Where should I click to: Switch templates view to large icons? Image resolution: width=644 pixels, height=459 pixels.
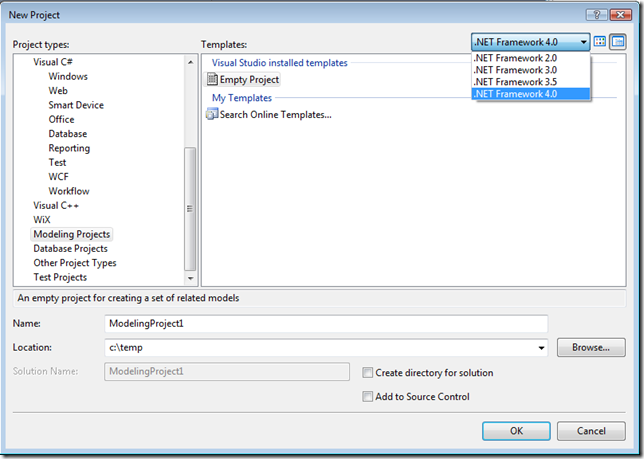(600, 41)
